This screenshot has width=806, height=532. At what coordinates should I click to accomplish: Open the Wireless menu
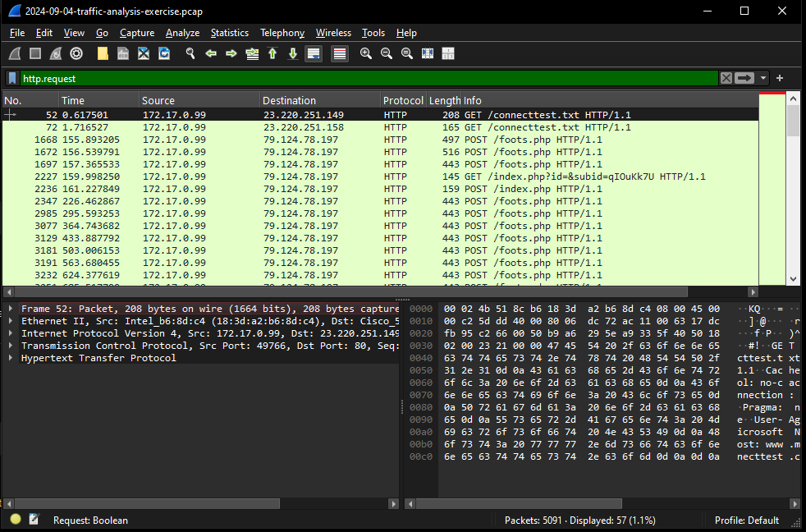(x=333, y=33)
